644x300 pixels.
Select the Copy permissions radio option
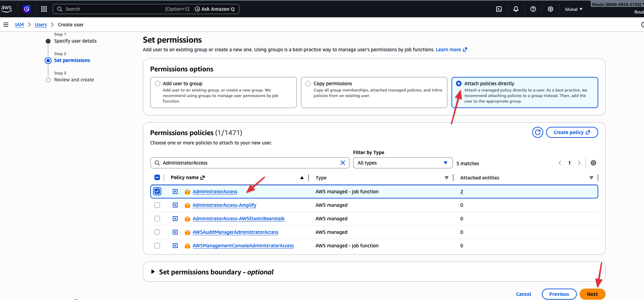point(308,83)
